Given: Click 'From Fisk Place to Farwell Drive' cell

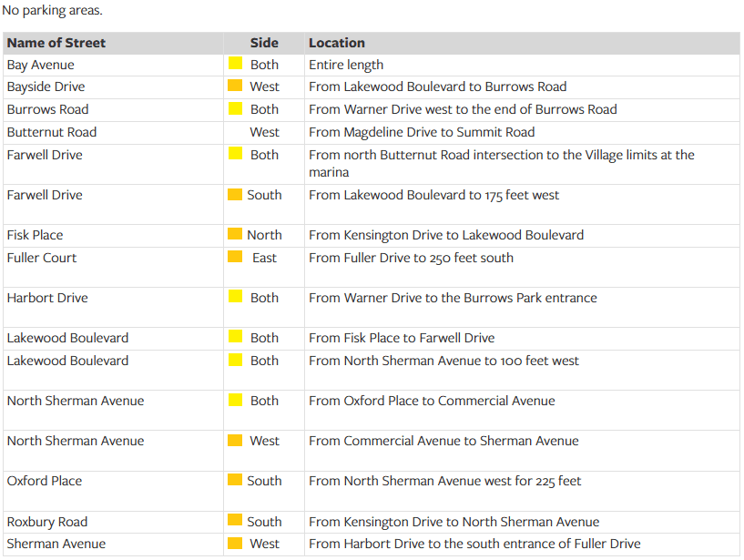Looking at the screenshot, I should tap(402, 338).
